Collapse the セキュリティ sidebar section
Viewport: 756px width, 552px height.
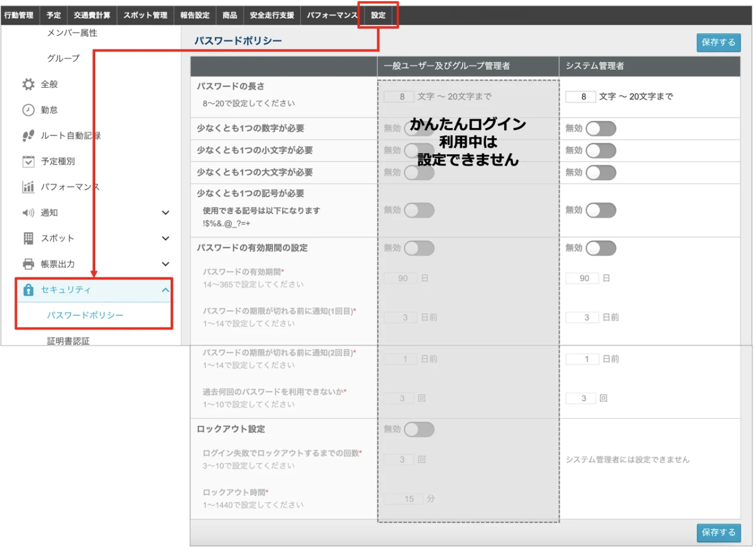click(165, 290)
